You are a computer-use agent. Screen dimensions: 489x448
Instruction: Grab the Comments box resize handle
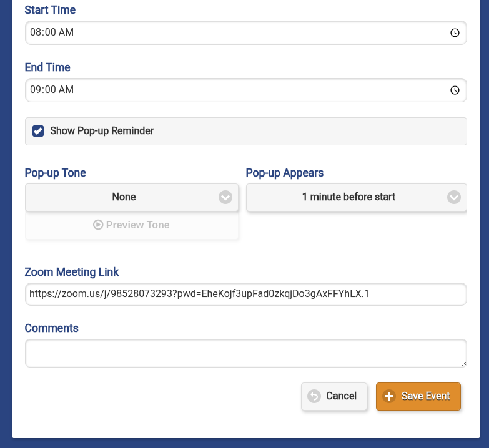tap(463, 363)
